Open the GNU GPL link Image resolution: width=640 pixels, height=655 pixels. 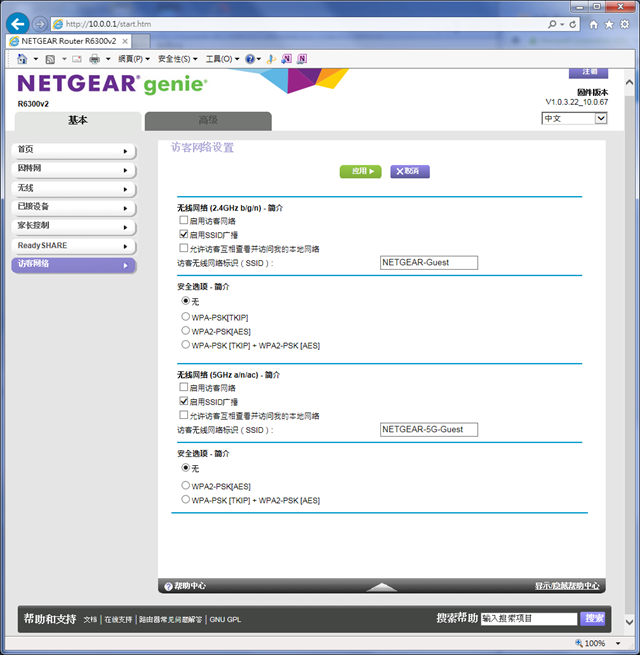point(225,620)
